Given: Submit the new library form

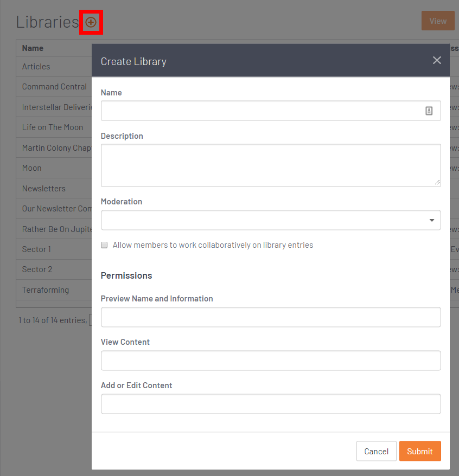Looking at the screenshot, I should [419, 451].
